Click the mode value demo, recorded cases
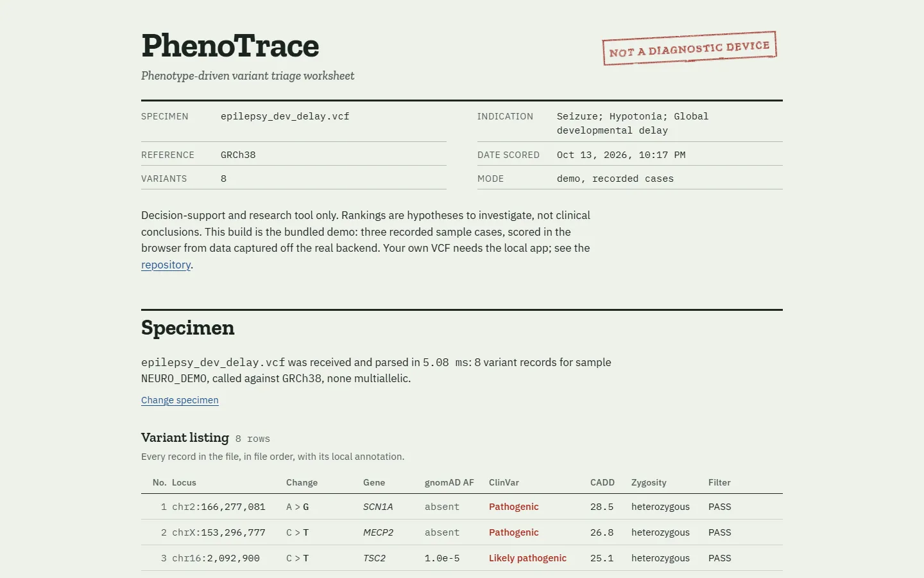Image resolution: width=924 pixels, height=578 pixels. point(615,179)
